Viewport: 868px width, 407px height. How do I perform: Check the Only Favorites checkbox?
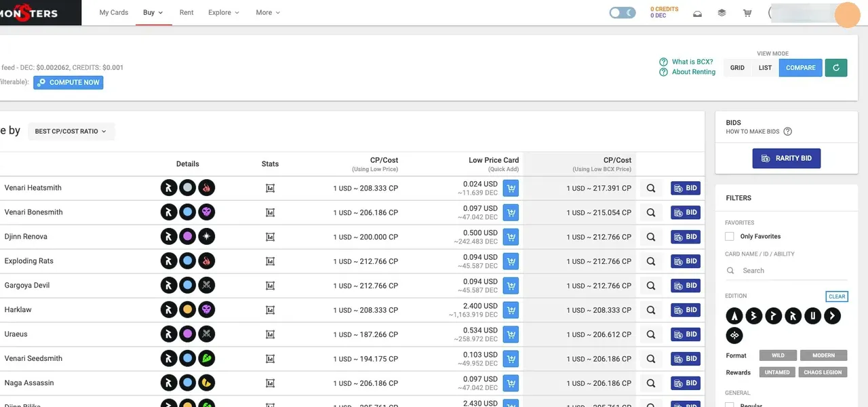(x=730, y=236)
